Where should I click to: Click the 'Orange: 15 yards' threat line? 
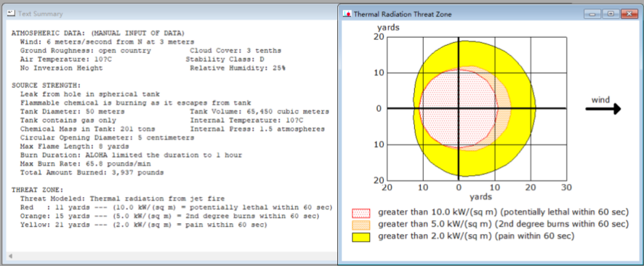pos(169,217)
